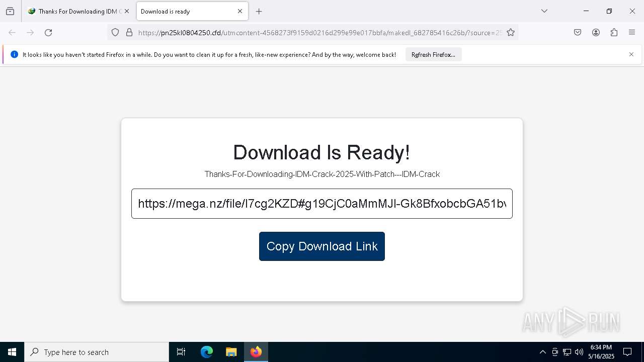Expand the list all tabs chevron

(544, 11)
